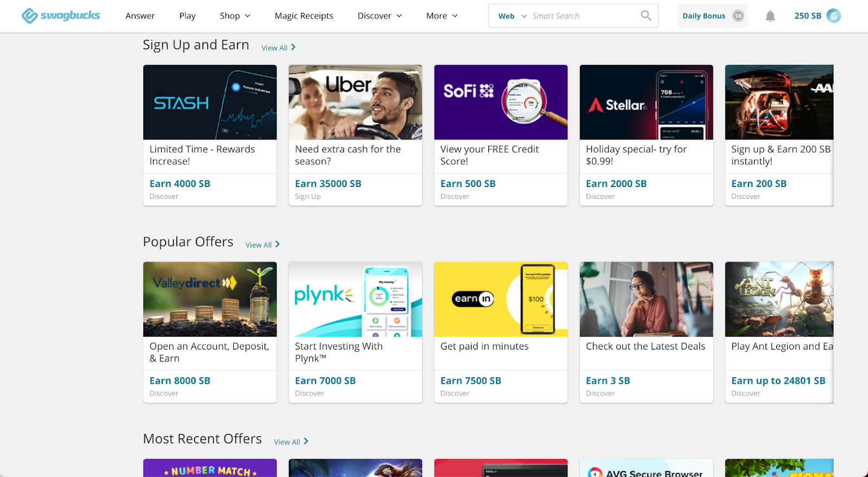The width and height of the screenshot is (868, 477).
Task: Focus the Smart Search input field
Action: pos(584,16)
